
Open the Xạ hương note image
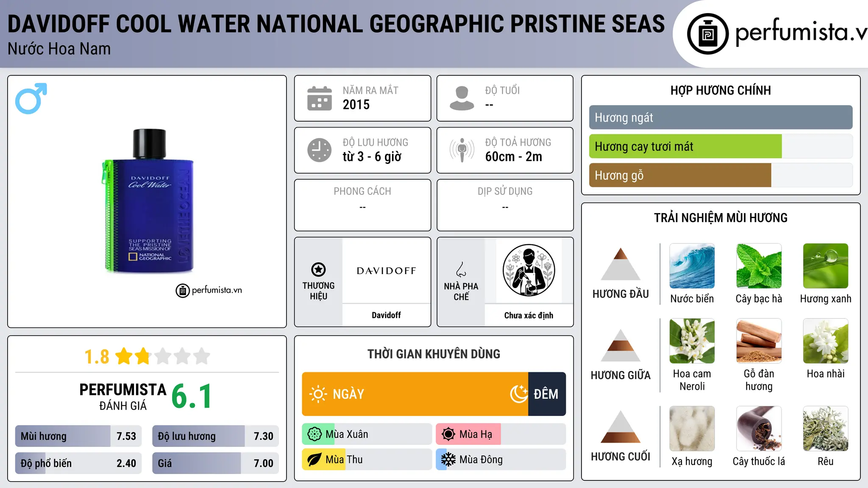point(692,429)
